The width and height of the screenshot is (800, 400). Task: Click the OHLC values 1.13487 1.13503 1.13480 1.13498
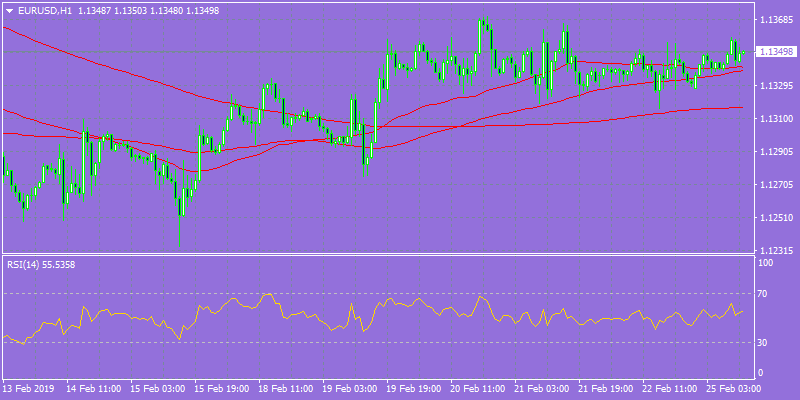[149, 11]
